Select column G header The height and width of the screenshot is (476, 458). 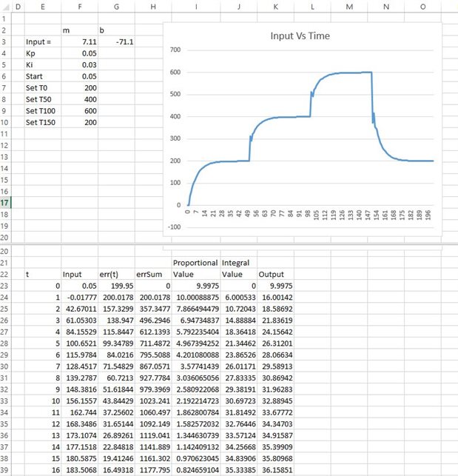pyautogui.click(x=116, y=7)
